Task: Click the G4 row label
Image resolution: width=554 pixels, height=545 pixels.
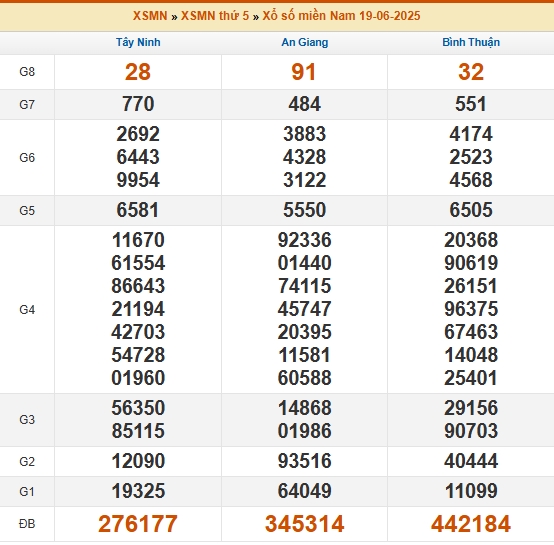Action: pos(27,310)
